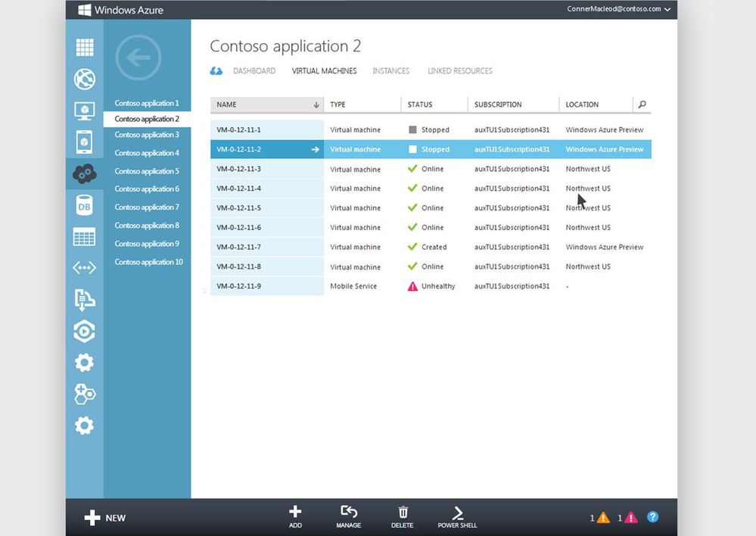
Task: Click the Add command in bottom bar
Action: pyautogui.click(x=296, y=517)
